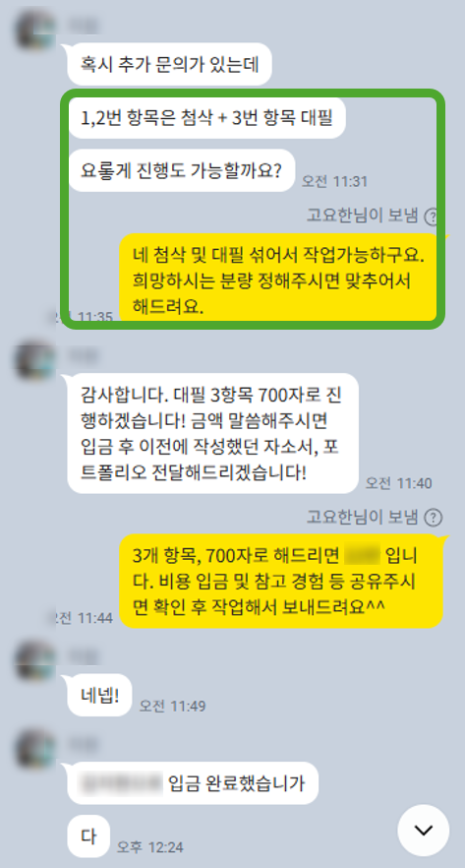Click the yellow reply '3개 항목, 700자로 해드리면'

[x=281, y=582]
